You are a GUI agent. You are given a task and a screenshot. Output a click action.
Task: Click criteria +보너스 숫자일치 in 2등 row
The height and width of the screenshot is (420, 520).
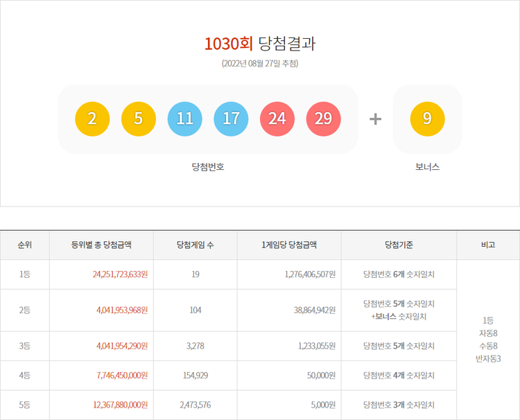coord(399,317)
